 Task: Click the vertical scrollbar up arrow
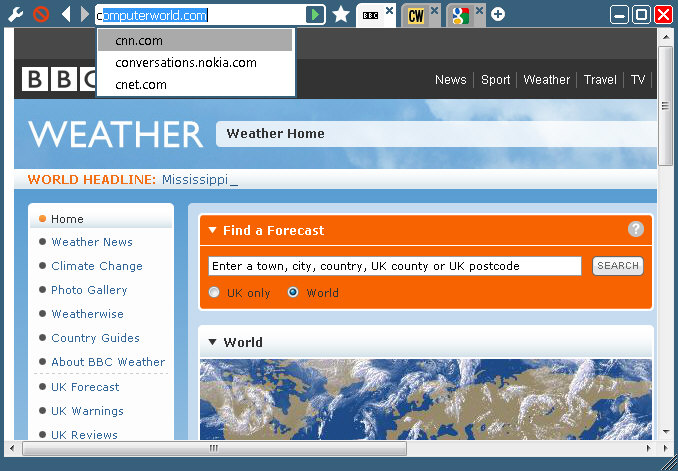point(665,37)
